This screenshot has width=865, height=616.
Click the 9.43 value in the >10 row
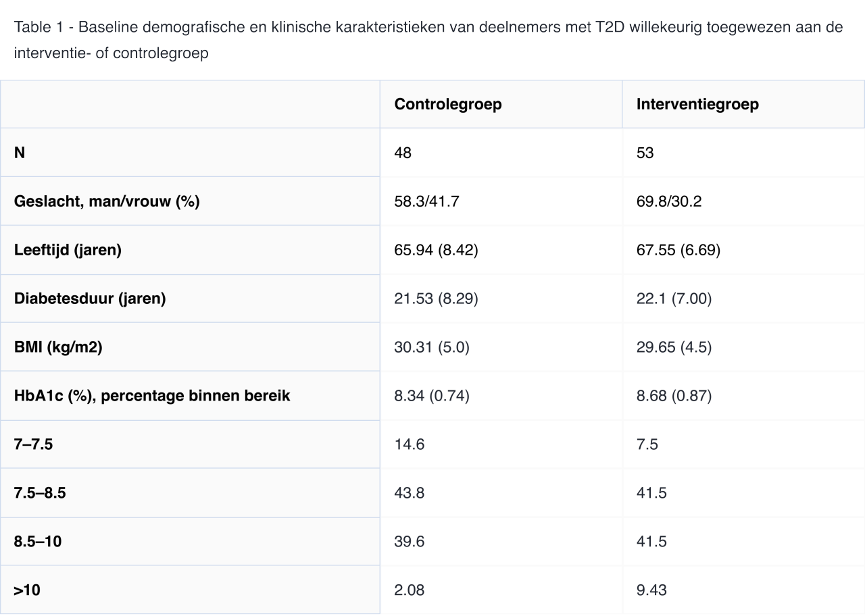[x=651, y=590]
